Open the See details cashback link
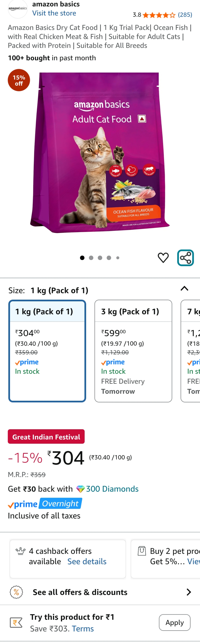The width and height of the screenshot is (200, 644). 87,562
